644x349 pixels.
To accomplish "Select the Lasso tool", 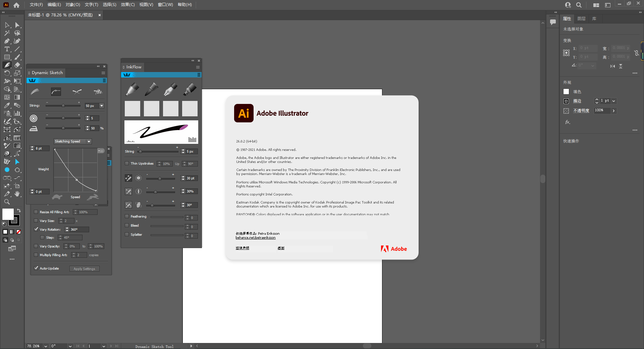I will pos(17,33).
